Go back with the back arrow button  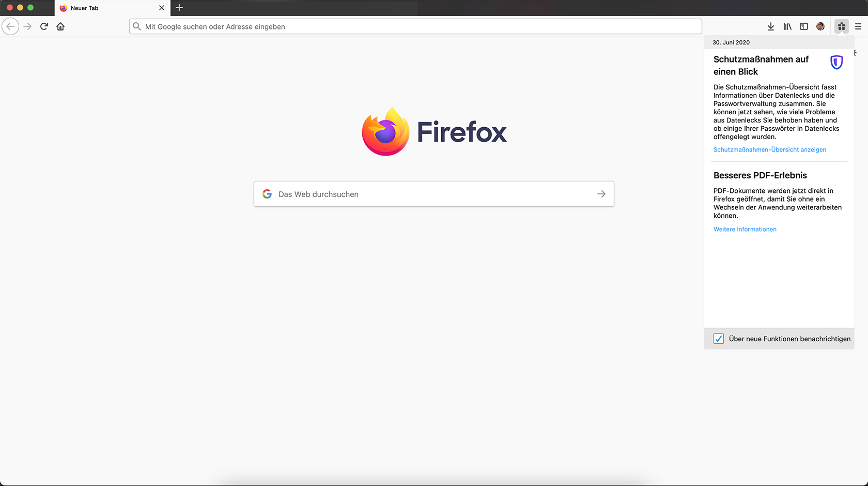(x=10, y=26)
